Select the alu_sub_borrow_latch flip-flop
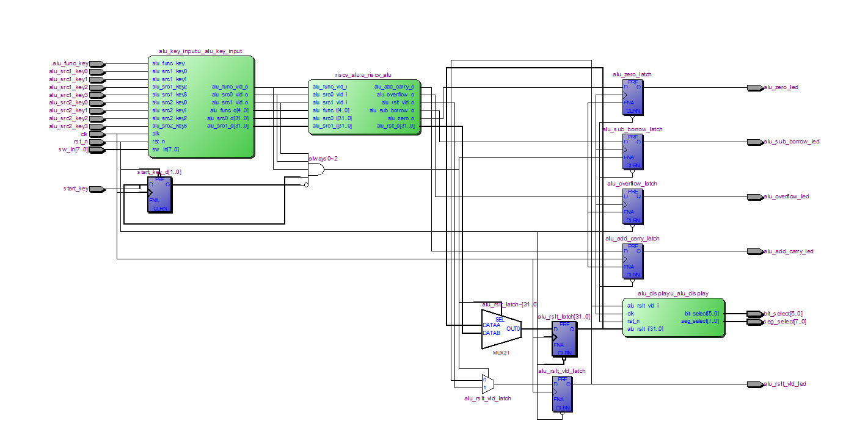The image size is (868, 440). point(632,152)
